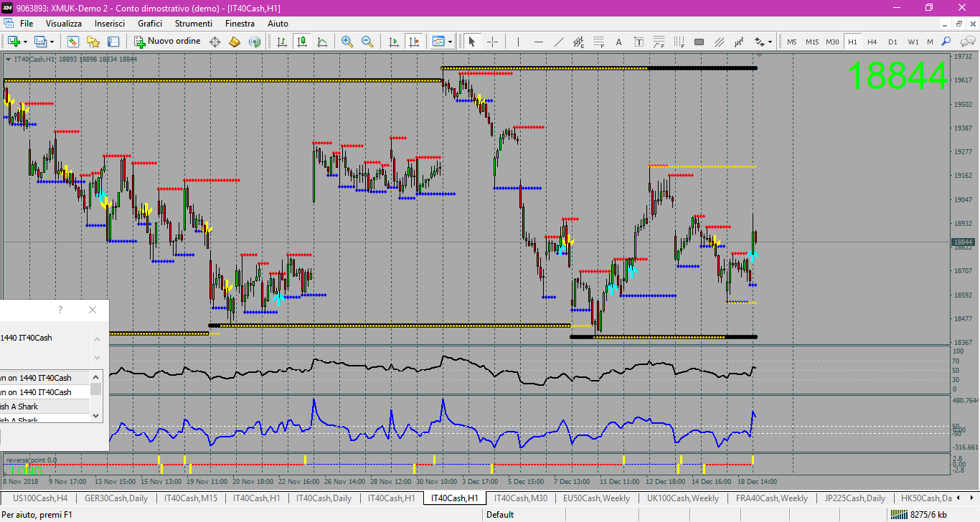Select the Andrews pitchfork tool
Screen dimensions: 980x522
[720, 42]
